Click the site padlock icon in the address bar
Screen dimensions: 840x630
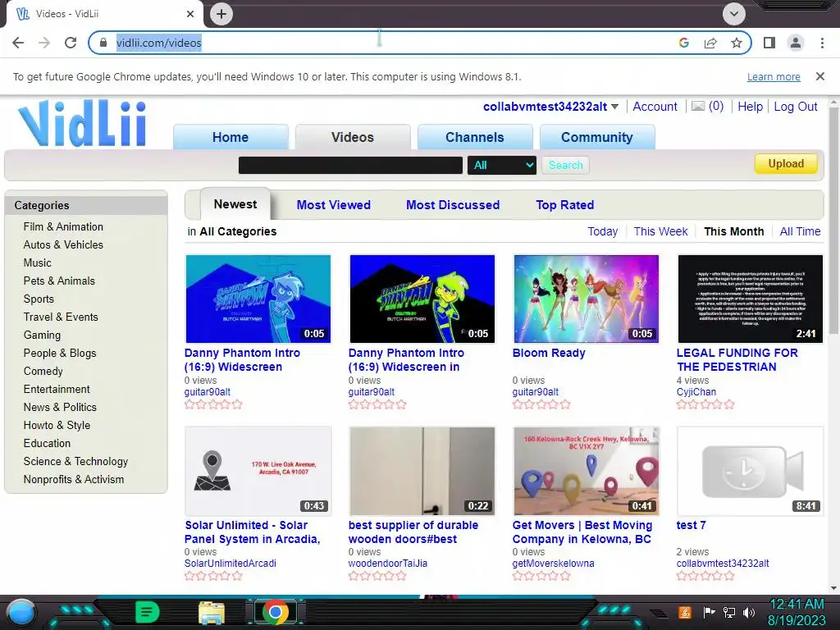pos(103,43)
